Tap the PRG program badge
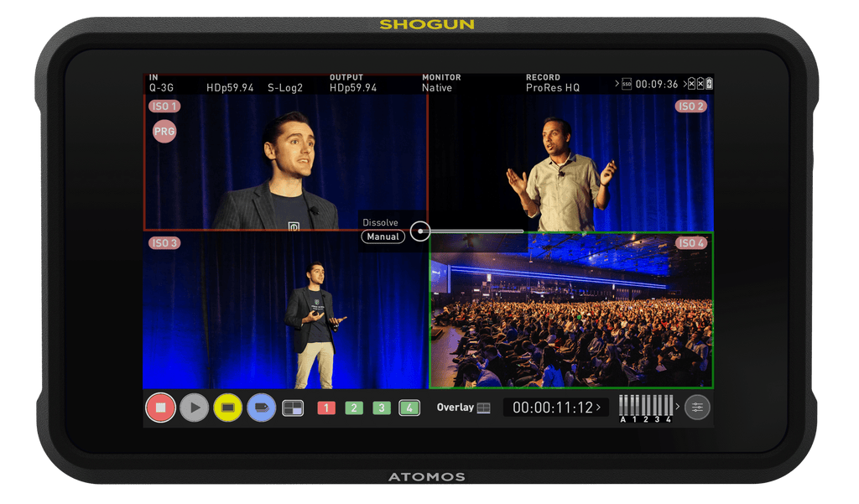Image resolution: width=859 pixels, height=504 pixels. tap(164, 131)
